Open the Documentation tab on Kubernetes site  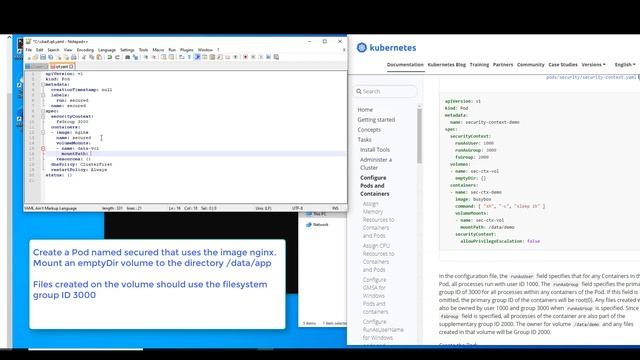point(405,64)
